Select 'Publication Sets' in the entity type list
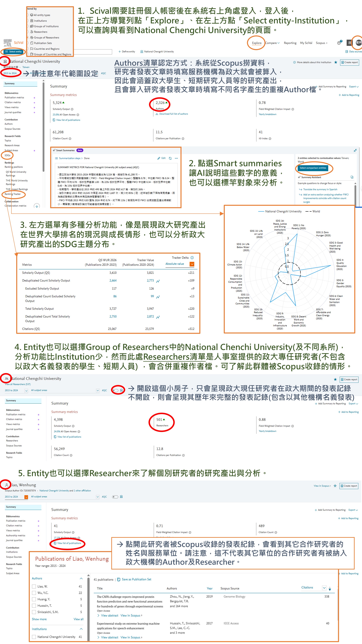This screenshot has width=362, height=644. click(41, 43)
